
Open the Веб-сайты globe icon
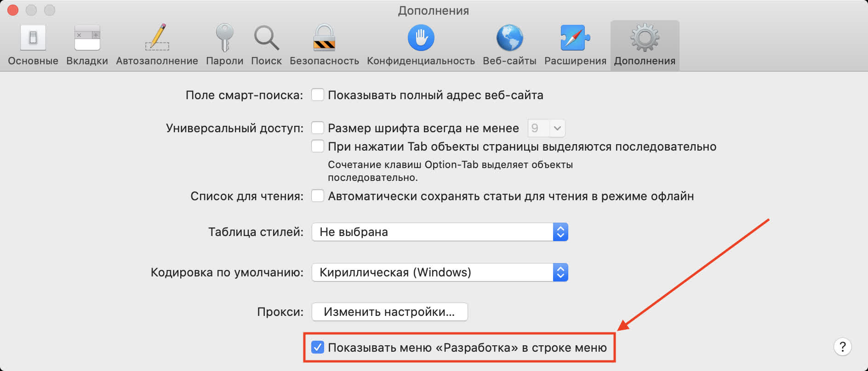coord(509,38)
